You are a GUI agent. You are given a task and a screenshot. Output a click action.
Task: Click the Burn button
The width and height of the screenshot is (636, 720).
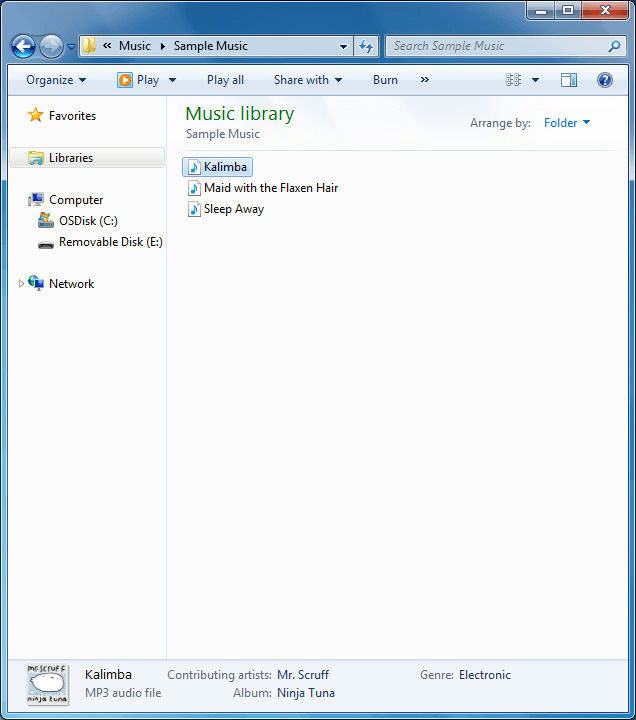point(385,80)
